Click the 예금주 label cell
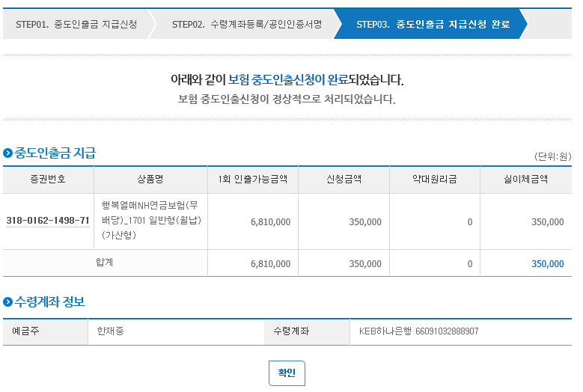583x392 pixels. point(26,331)
